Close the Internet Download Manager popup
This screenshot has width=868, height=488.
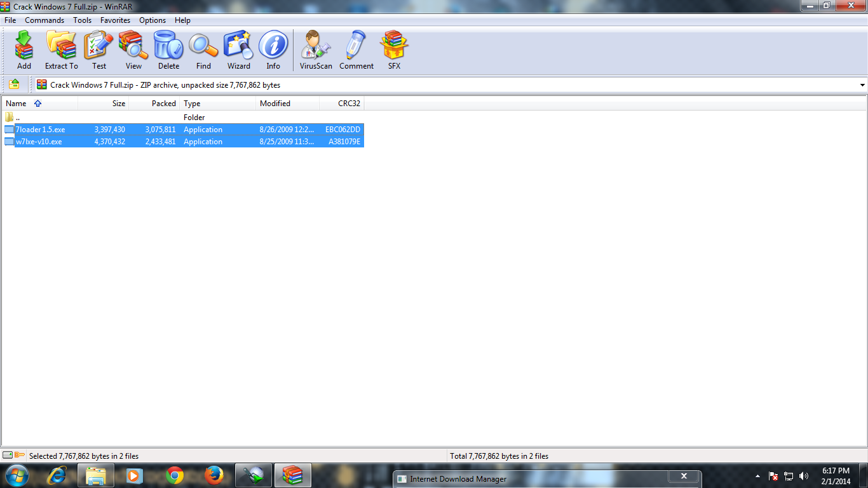(x=684, y=476)
